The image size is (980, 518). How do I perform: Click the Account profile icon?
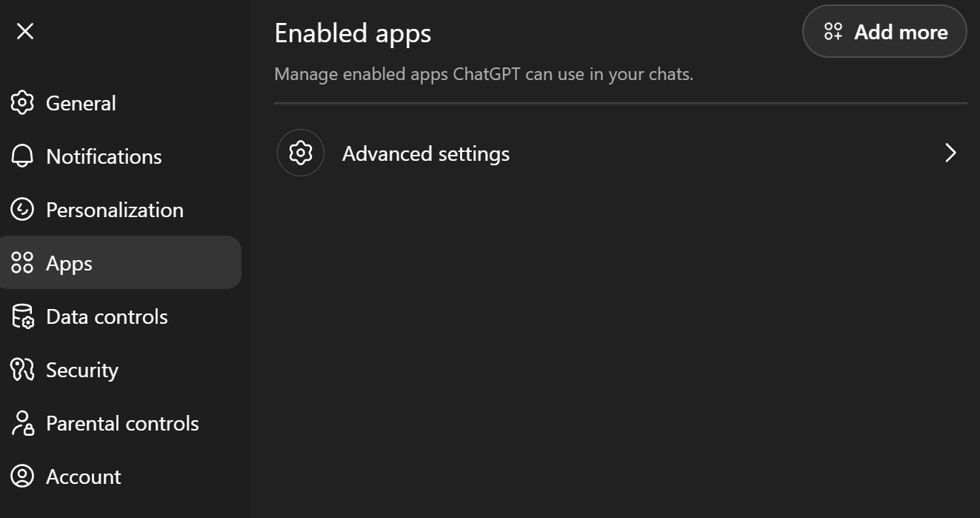click(22, 477)
